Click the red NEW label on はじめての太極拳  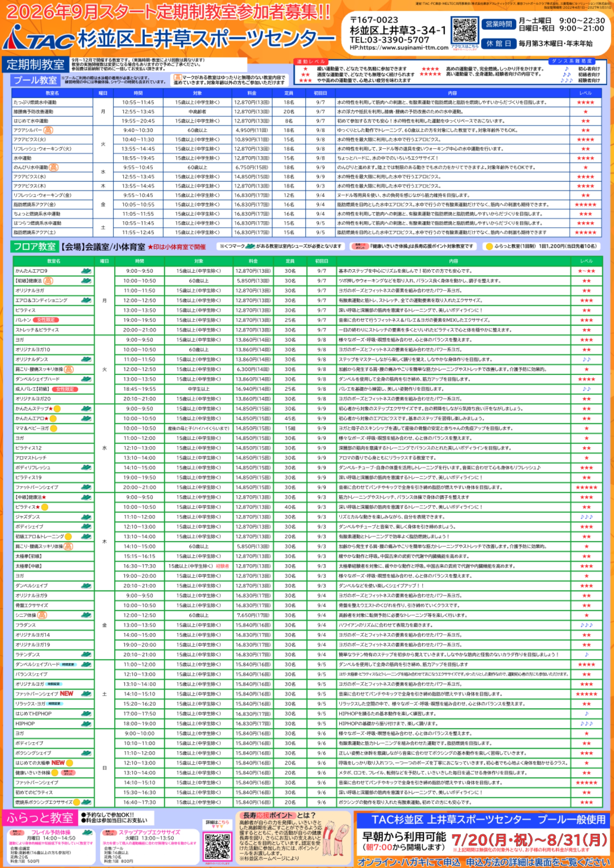[x=58, y=763]
